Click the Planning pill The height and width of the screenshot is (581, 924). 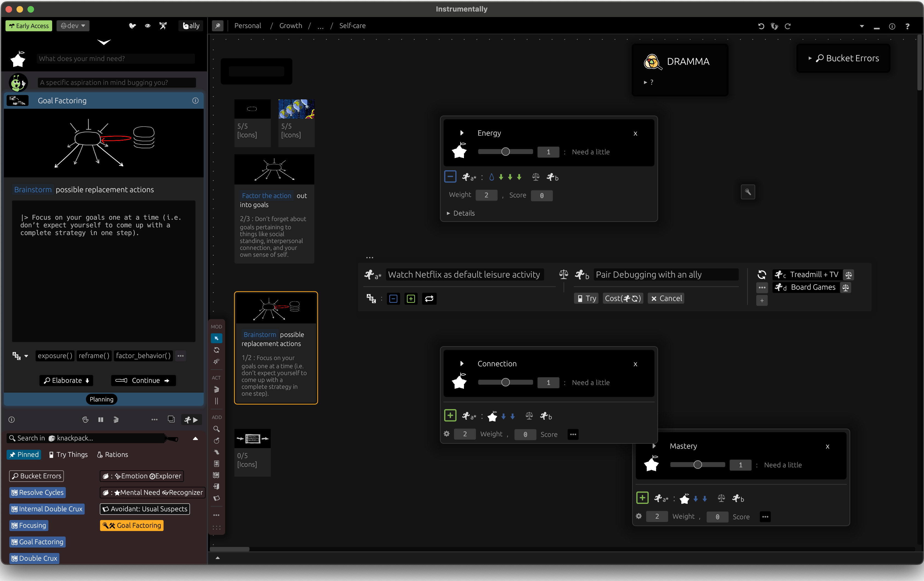click(x=101, y=399)
